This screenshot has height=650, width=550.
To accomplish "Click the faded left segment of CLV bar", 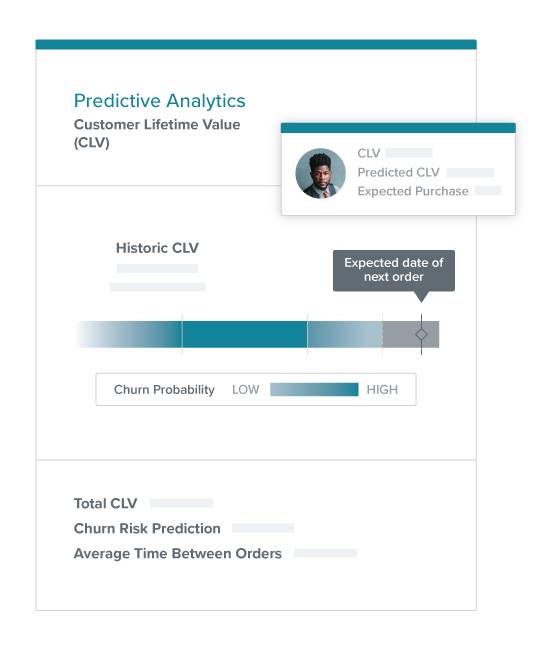I will coord(129,334).
